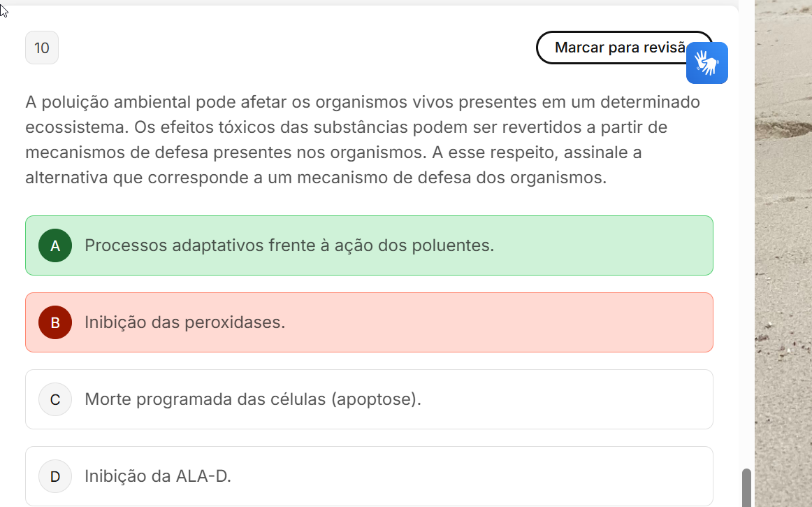This screenshot has height=507, width=812.
Task: Click the question line starting 'alternativa que corresponde'
Action: 316,178
